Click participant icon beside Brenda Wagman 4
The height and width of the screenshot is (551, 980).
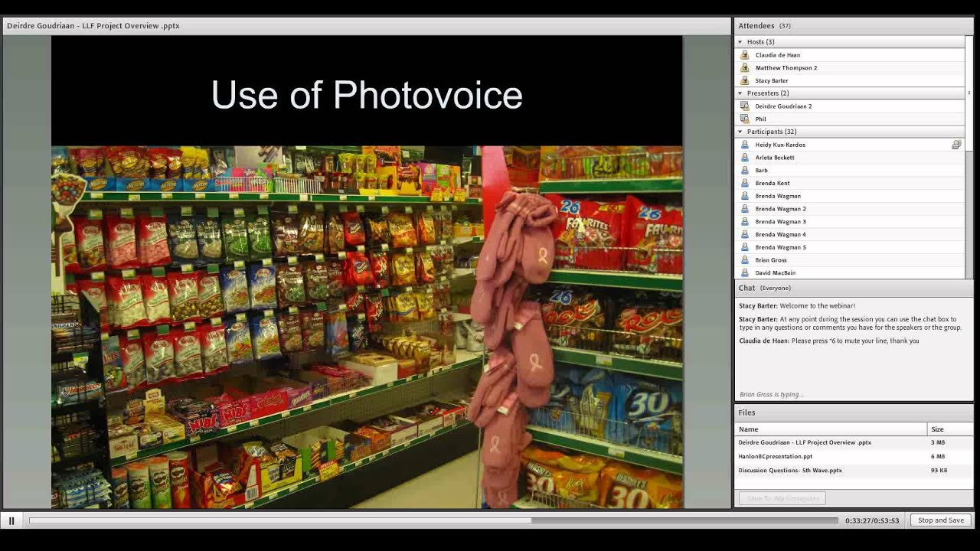(745, 234)
